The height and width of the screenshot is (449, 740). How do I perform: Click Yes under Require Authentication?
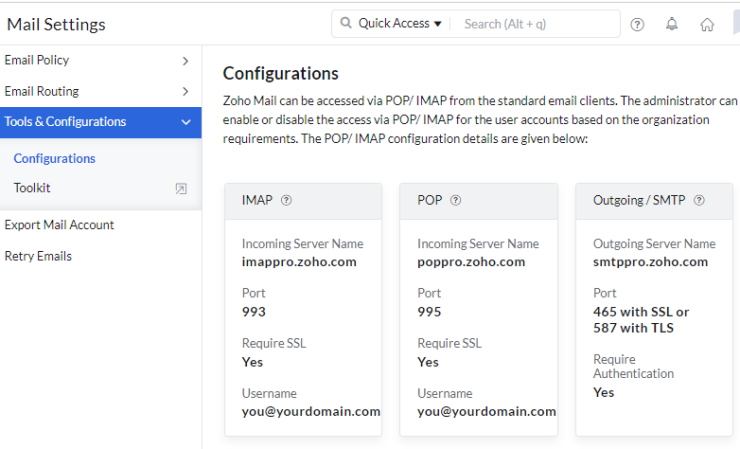(x=604, y=392)
